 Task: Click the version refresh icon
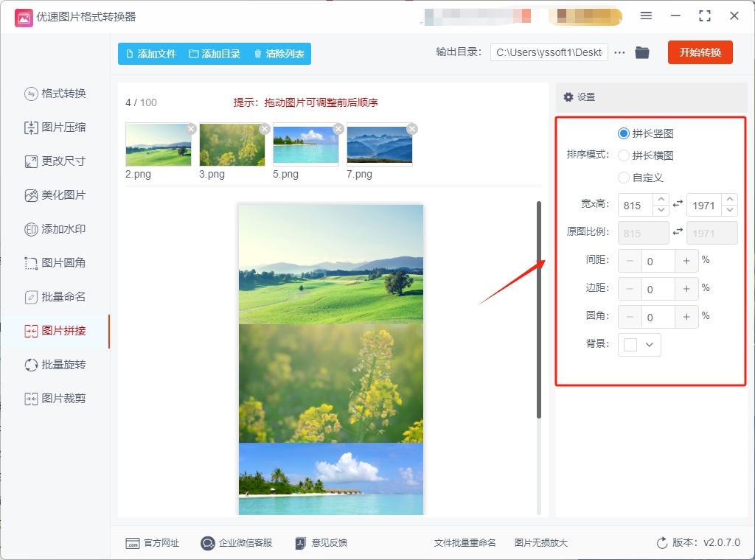(x=662, y=543)
